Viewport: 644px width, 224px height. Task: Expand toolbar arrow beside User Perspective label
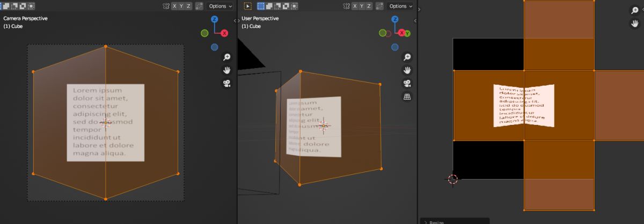pos(239,20)
